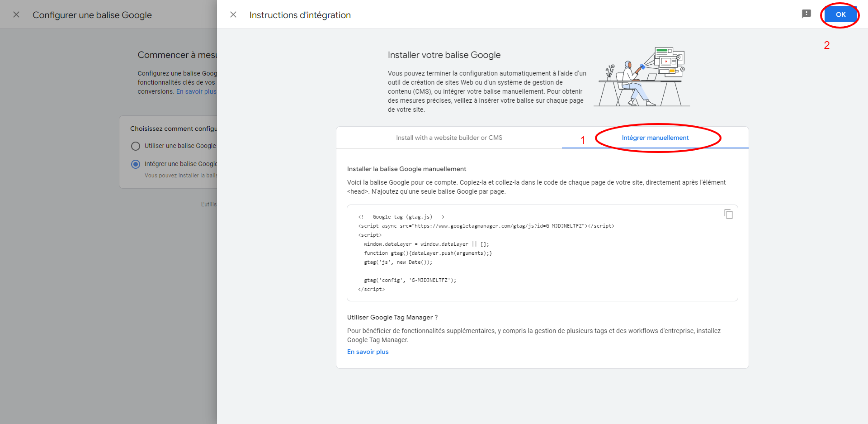Click the googletagmanager script src line
868x424 pixels.
click(486, 226)
